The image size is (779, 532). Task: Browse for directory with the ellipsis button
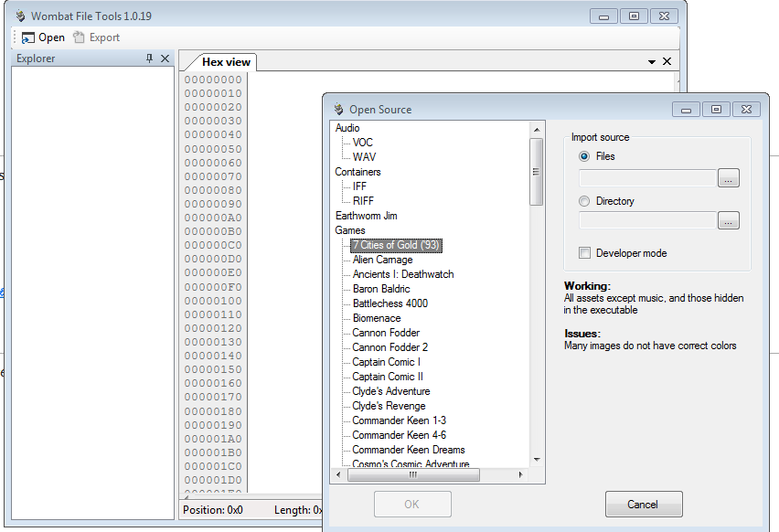[x=728, y=220]
